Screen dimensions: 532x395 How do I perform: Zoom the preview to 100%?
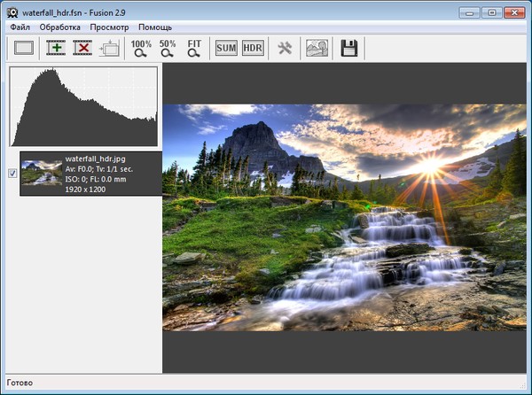click(141, 49)
